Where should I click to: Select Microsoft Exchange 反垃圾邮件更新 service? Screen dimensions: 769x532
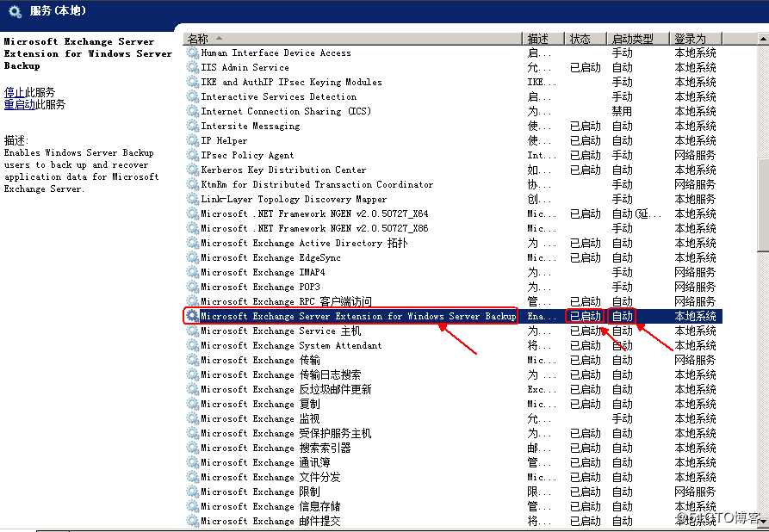tap(454, 389)
